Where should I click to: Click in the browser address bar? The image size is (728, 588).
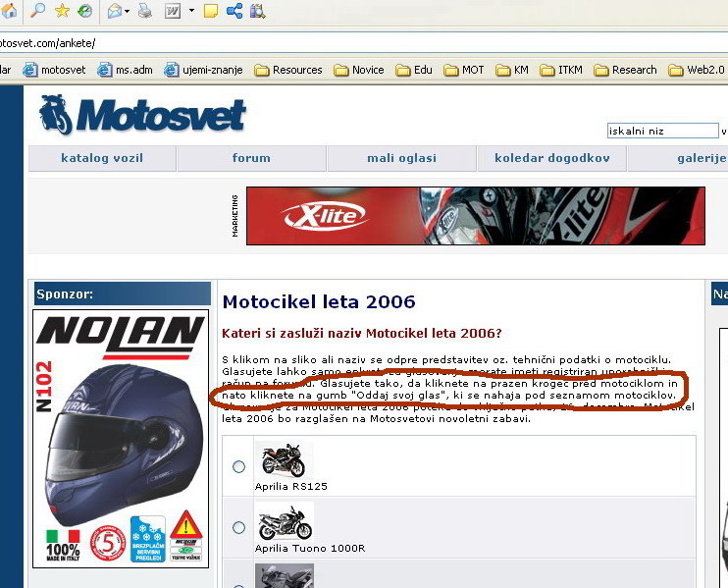[364, 43]
